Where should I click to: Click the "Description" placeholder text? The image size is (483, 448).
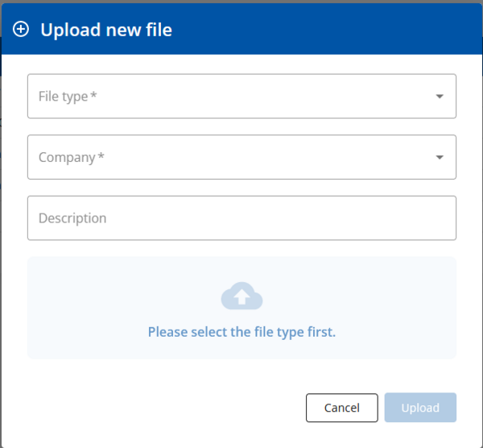coord(72,218)
